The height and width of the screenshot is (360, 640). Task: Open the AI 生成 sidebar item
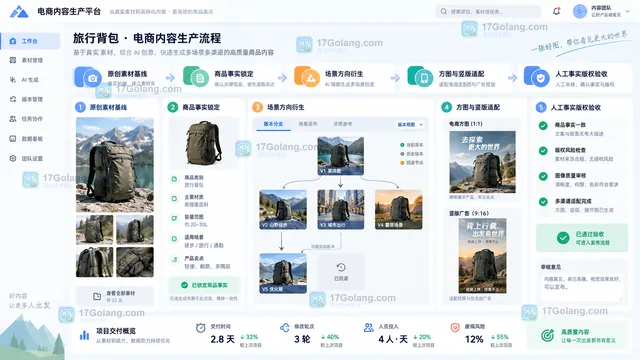pyautogui.click(x=30, y=80)
